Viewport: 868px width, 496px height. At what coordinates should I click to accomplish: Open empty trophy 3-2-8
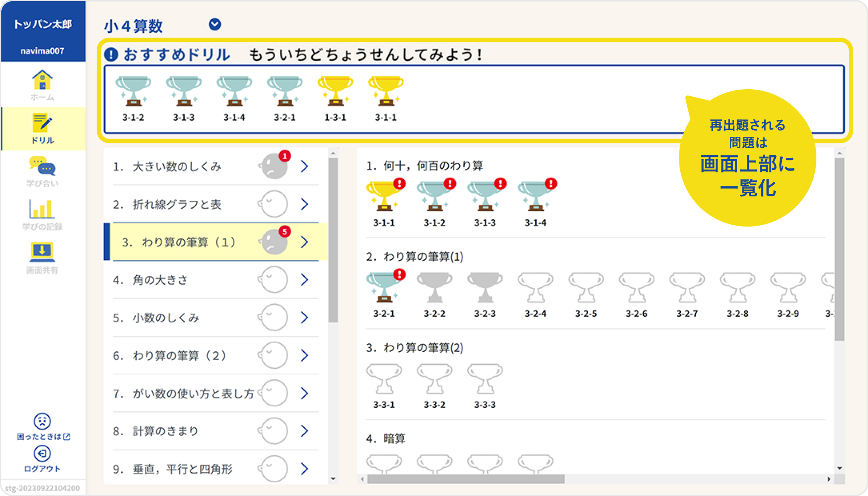click(738, 288)
